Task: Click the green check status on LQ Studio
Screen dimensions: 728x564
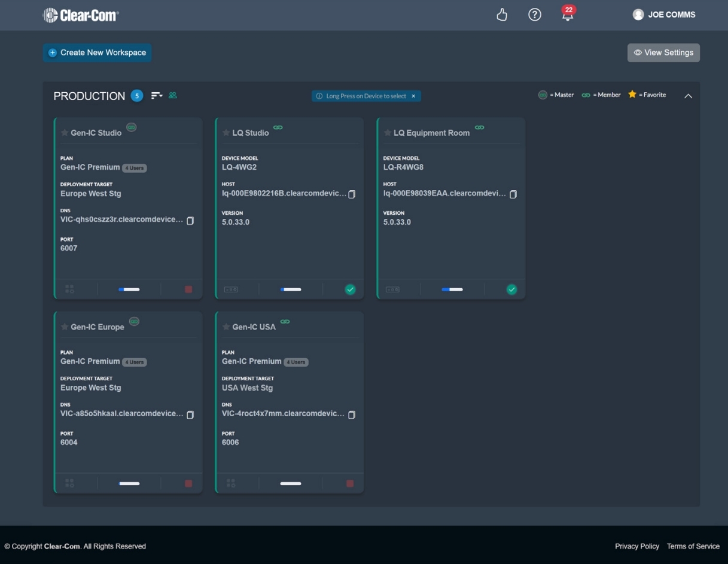Action: (x=351, y=289)
